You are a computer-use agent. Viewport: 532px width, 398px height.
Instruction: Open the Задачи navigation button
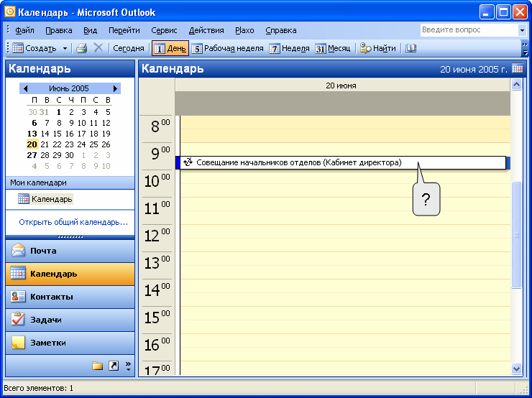[x=70, y=320]
